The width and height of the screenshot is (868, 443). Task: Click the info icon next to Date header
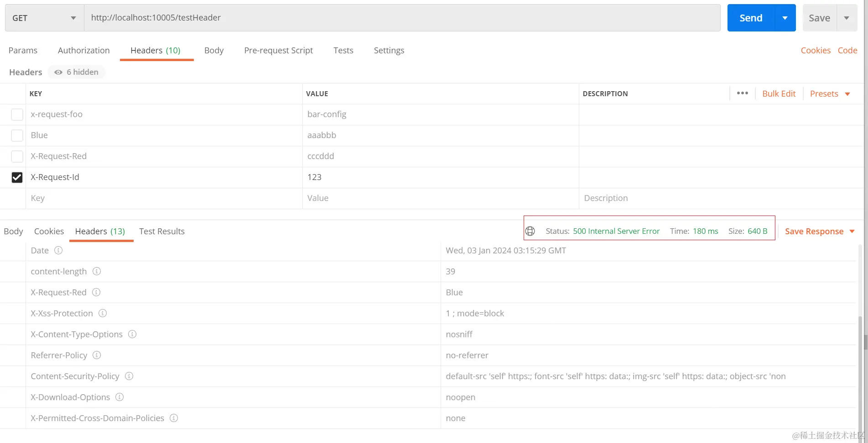(x=58, y=250)
